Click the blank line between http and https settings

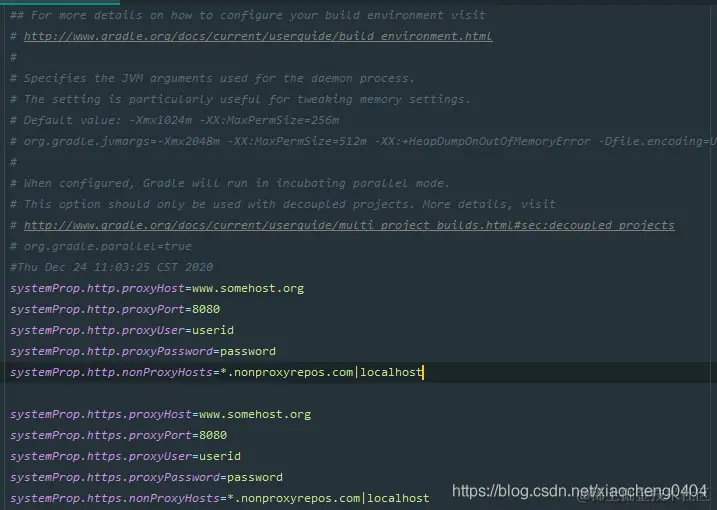[358, 393]
